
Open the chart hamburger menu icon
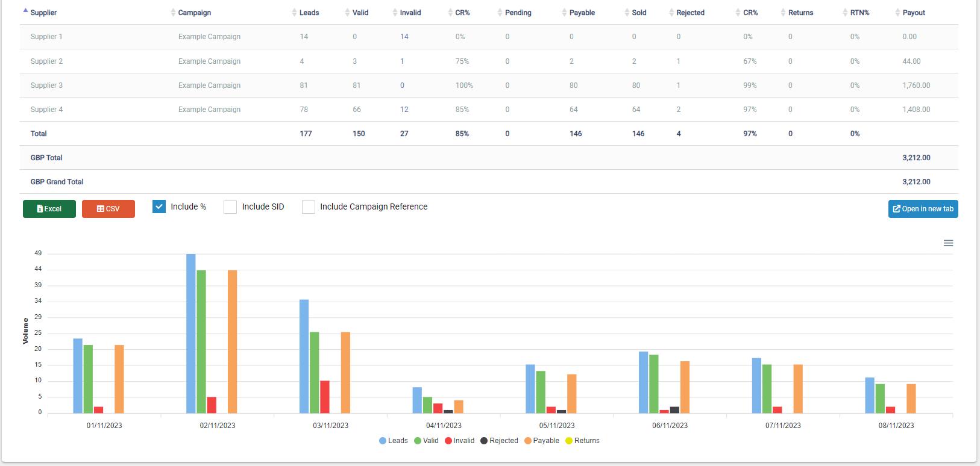948,243
